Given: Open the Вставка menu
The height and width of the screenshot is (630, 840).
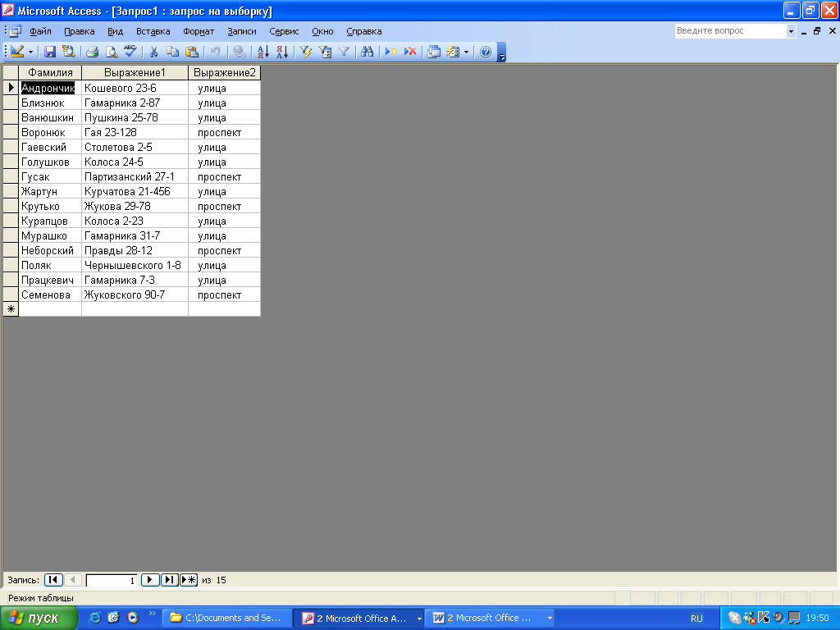Looking at the screenshot, I should pos(153,31).
